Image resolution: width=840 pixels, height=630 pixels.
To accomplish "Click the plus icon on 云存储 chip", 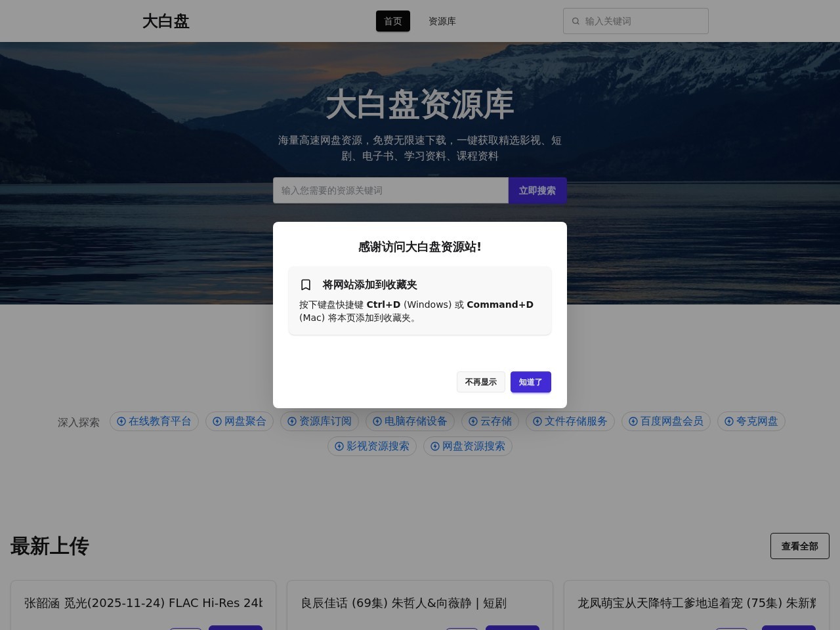I will click(x=473, y=421).
